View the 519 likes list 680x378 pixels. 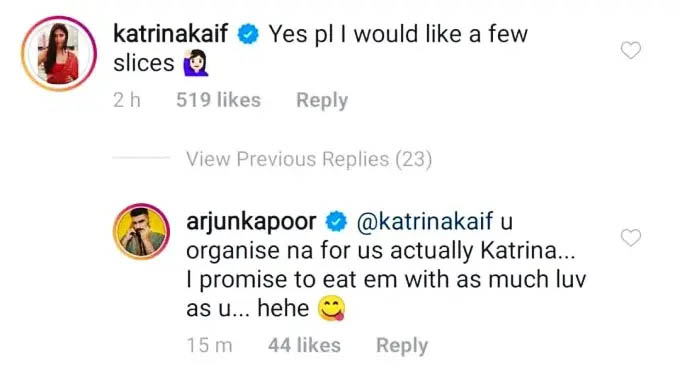click(219, 100)
